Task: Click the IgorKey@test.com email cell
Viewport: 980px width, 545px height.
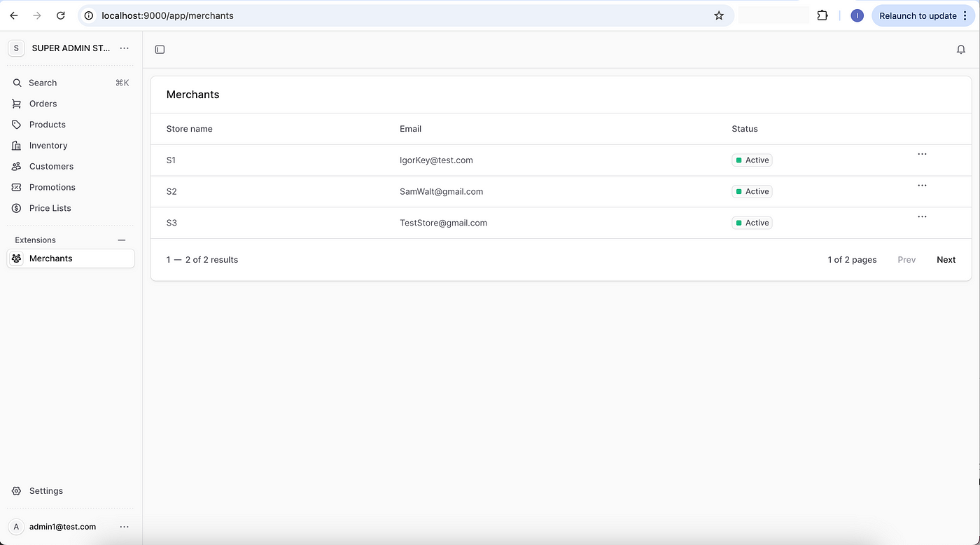Action: [436, 160]
